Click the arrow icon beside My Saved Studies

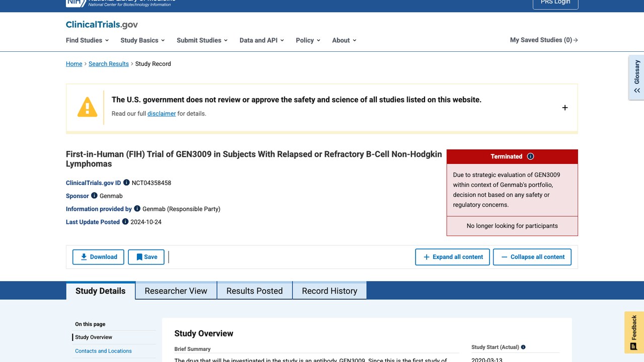click(576, 40)
